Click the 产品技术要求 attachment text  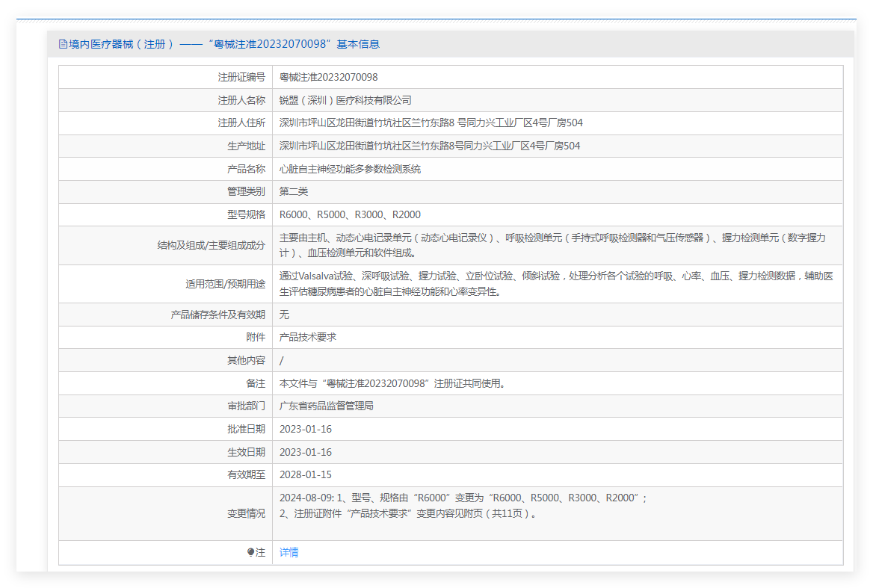[x=308, y=337]
